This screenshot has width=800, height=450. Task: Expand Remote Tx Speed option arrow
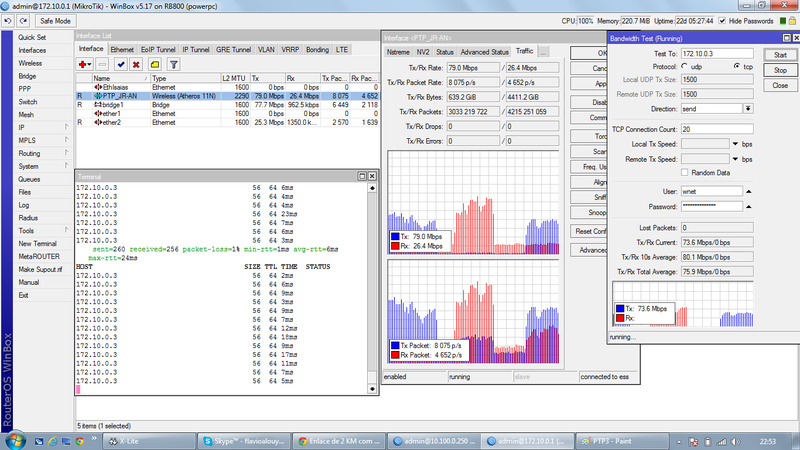pyautogui.click(x=735, y=159)
